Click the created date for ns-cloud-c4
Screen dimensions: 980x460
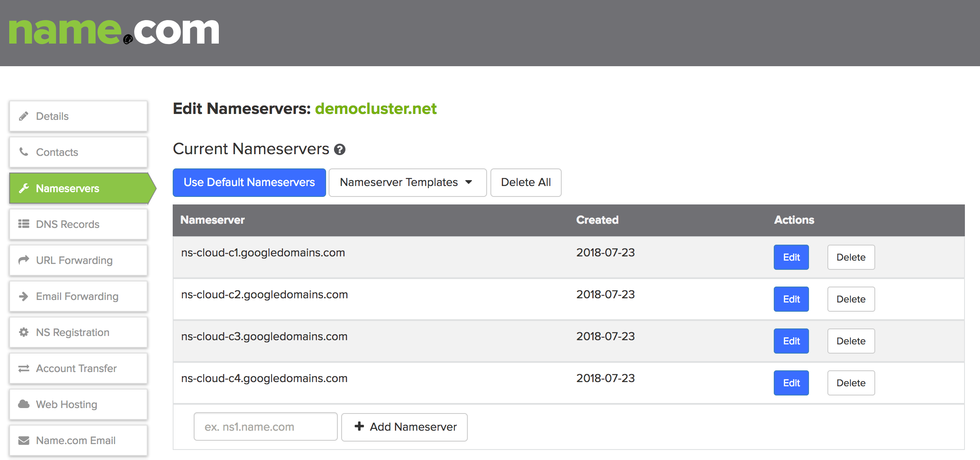point(605,378)
